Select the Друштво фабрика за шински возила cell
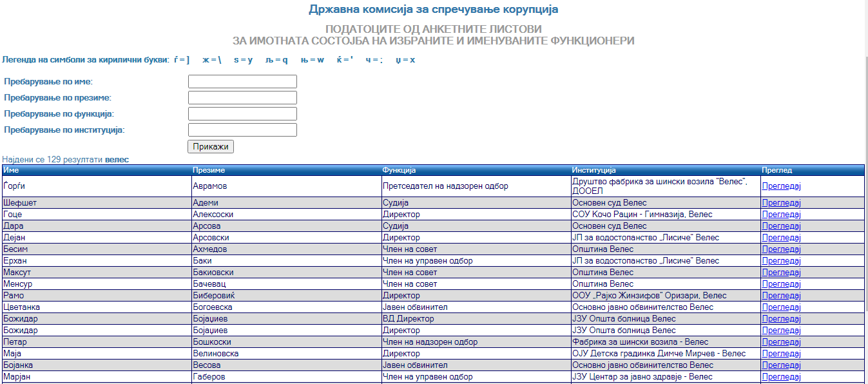This screenshot has width=868, height=384. tap(666, 186)
